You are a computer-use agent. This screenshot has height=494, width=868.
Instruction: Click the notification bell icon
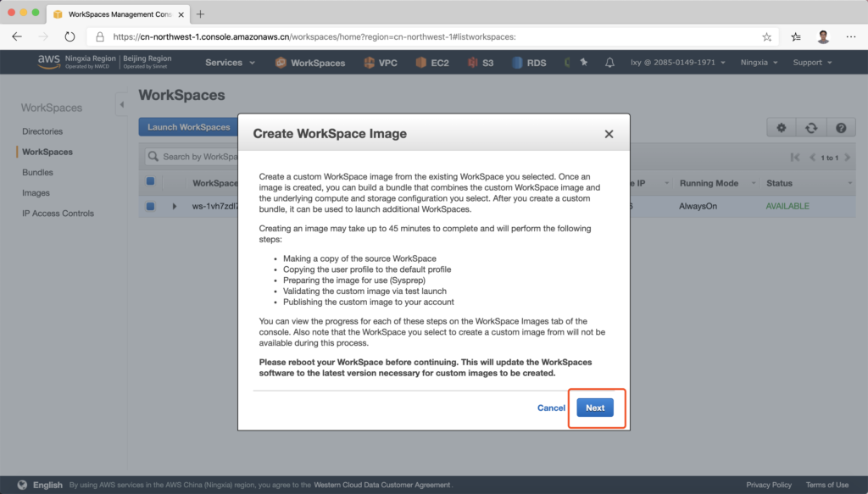coord(609,63)
